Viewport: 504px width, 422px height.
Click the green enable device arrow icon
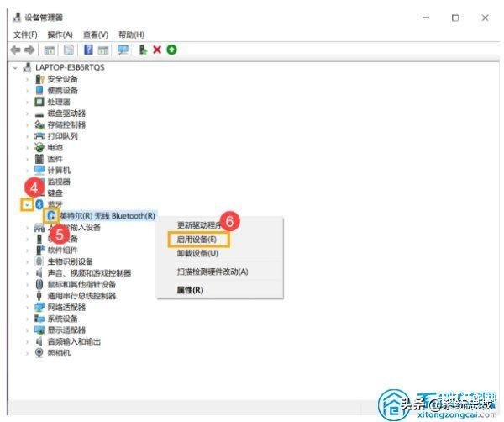click(171, 50)
